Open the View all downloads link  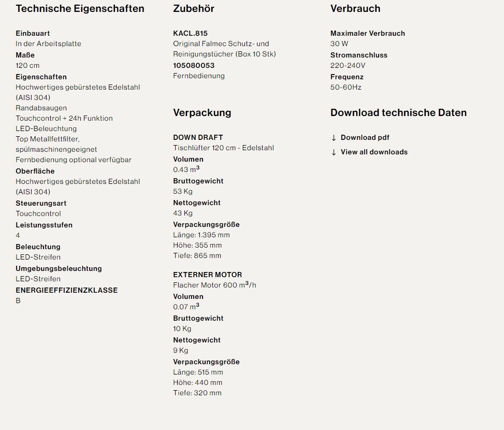coord(374,152)
